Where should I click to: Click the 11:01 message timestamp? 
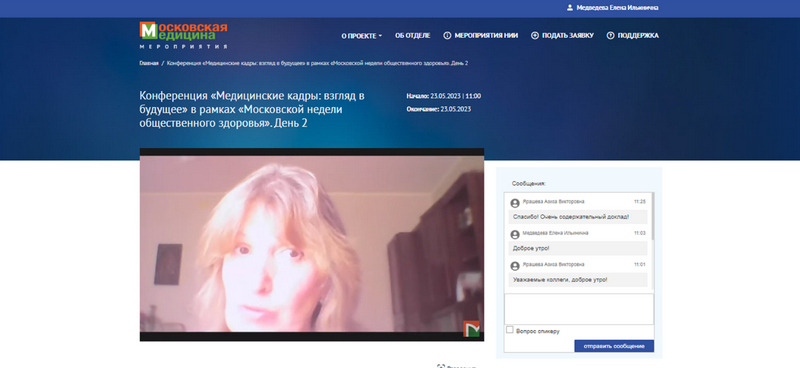pos(640,264)
